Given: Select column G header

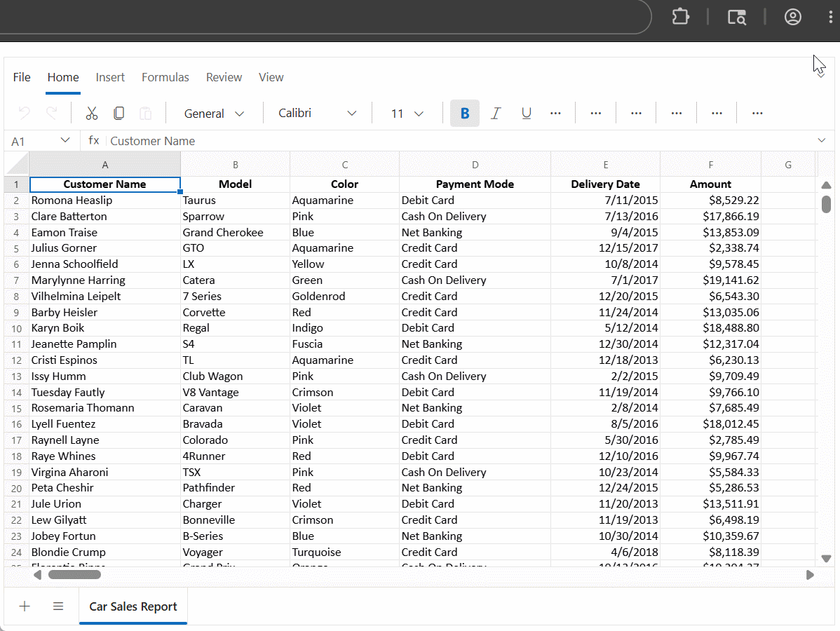Looking at the screenshot, I should pos(788,165).
